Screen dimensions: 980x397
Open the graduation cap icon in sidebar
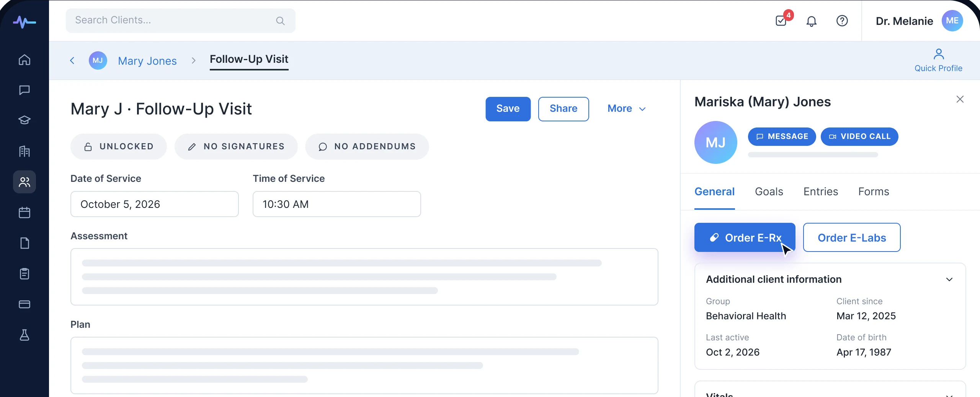pos(24,120)
